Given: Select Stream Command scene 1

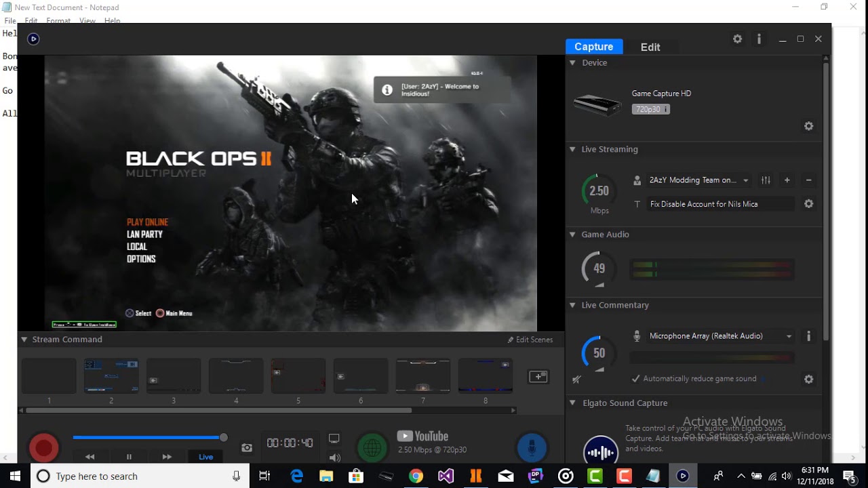Looking at the screenshot, I should pyautogui.click(x=49, y=376).
